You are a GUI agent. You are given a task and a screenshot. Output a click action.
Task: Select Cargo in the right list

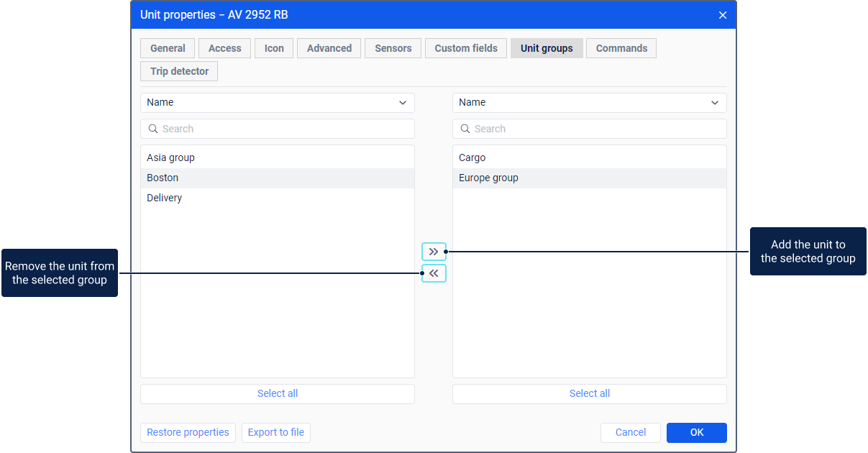click(x=472, y=157)
